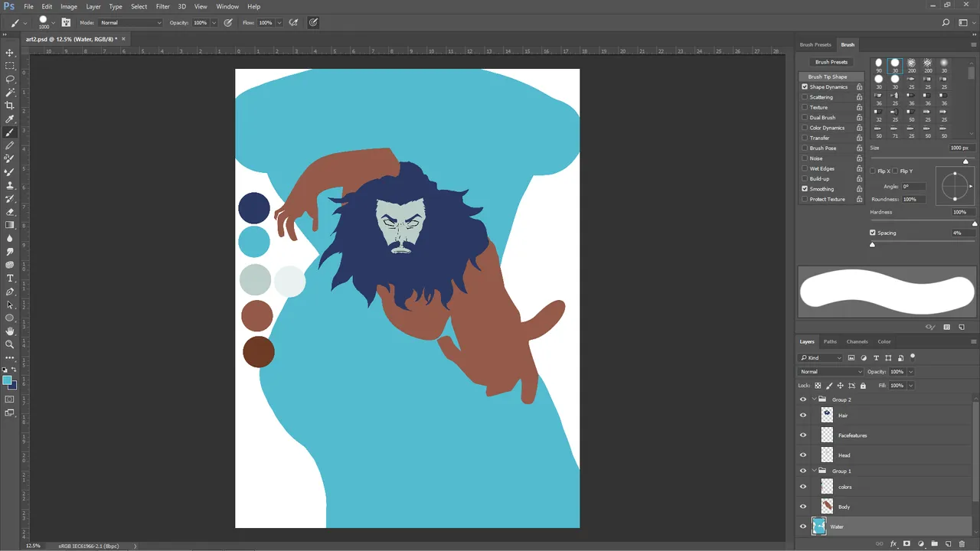Click the Brush Presets button
980x551 pixels.
coord(831,62)
